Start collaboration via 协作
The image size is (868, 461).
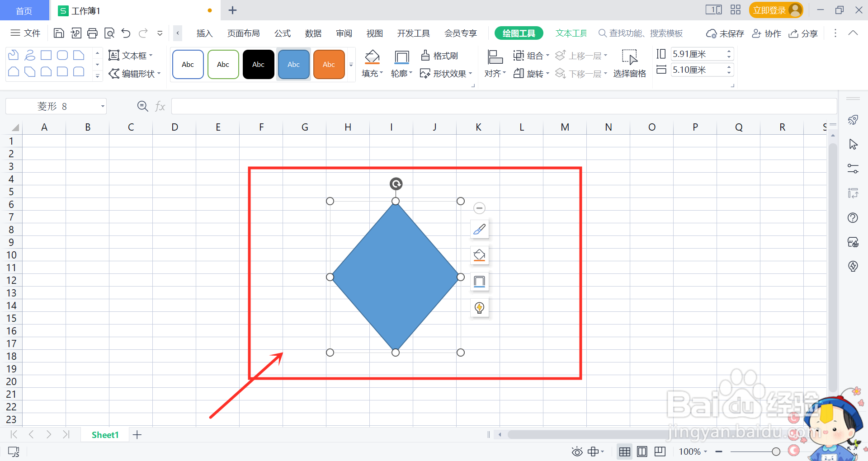click(767, 33)
